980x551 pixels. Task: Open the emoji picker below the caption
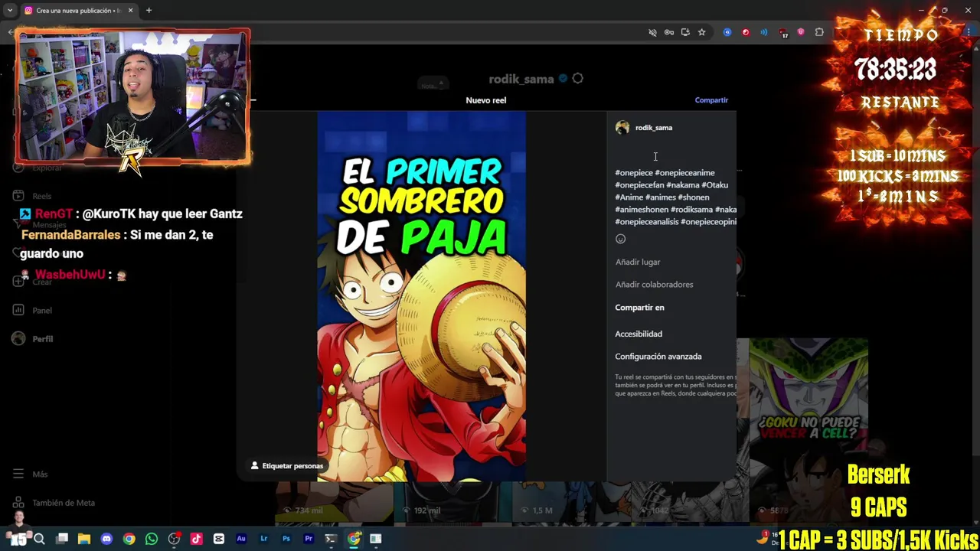click(x=620, y=239)
